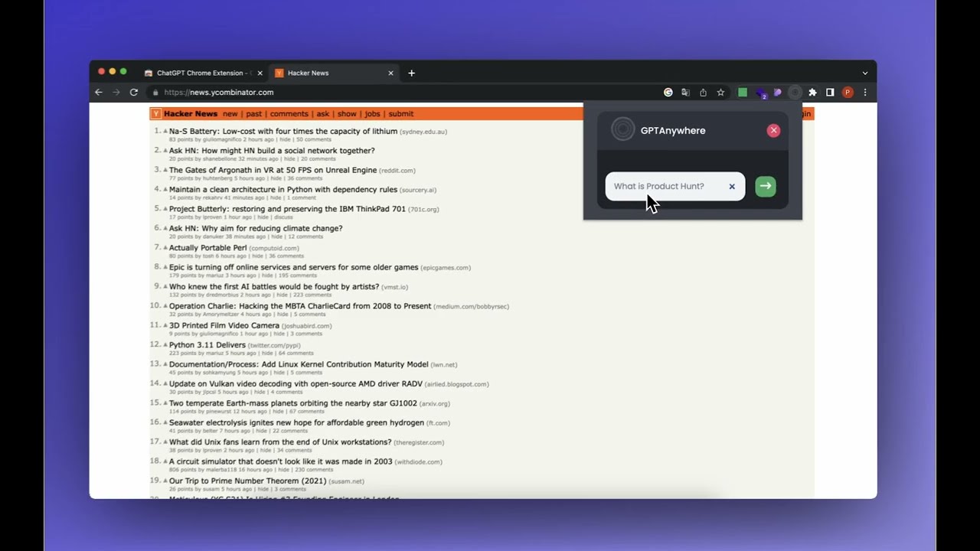This screenshot has height=551, width=980.
Task: Open the 'comments' nav link
Action: coord(289,114)
